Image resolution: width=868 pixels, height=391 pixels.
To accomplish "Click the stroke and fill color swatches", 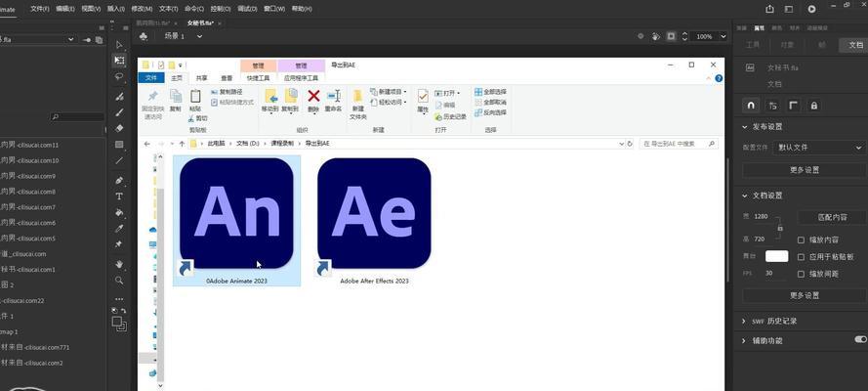I will [119, 324].
